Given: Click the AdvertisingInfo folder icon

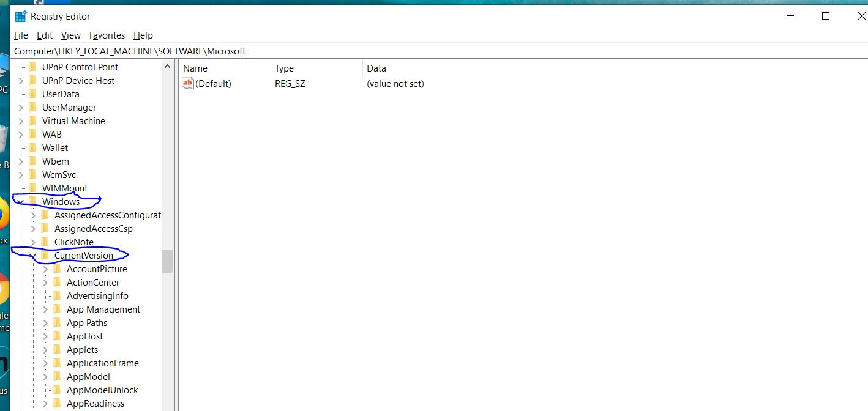Looking at the screenshot, I should click(58, 295).
